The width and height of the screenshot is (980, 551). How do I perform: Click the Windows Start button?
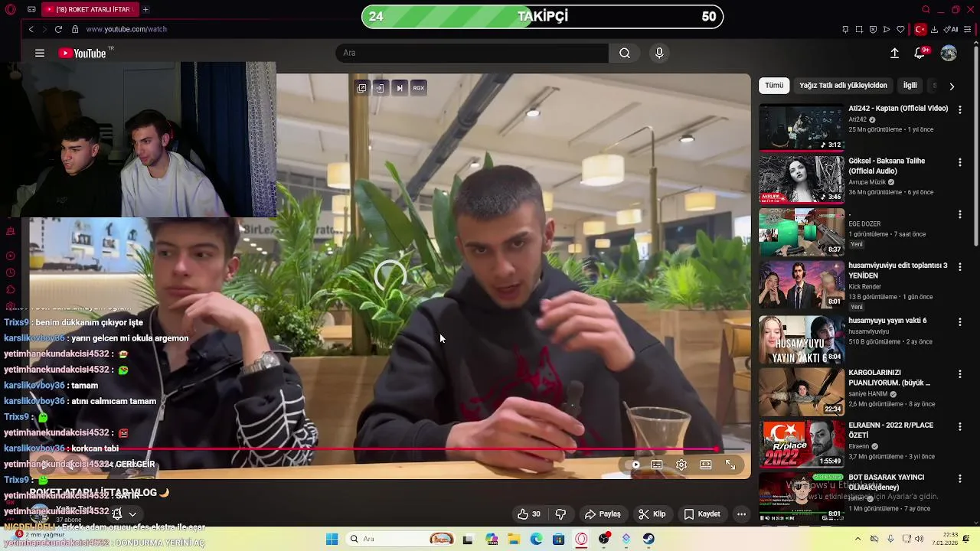[x=332, y=539]
